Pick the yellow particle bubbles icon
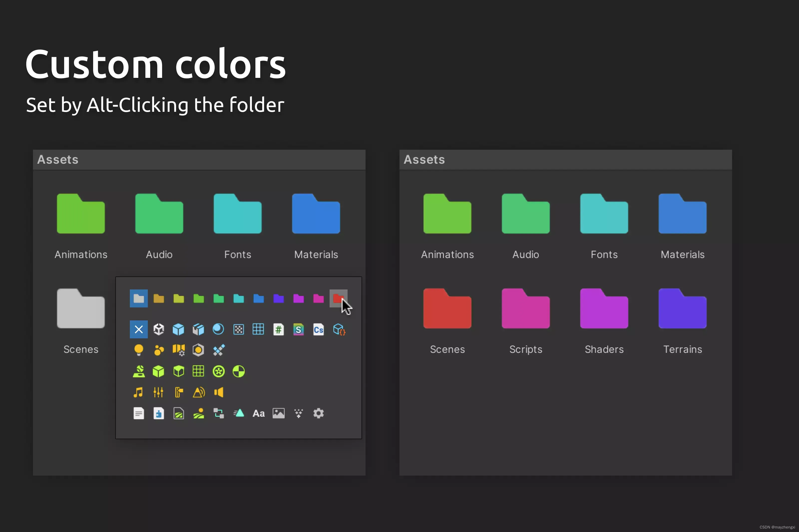Screen dimensions: 799x532 tap(159, 350)
